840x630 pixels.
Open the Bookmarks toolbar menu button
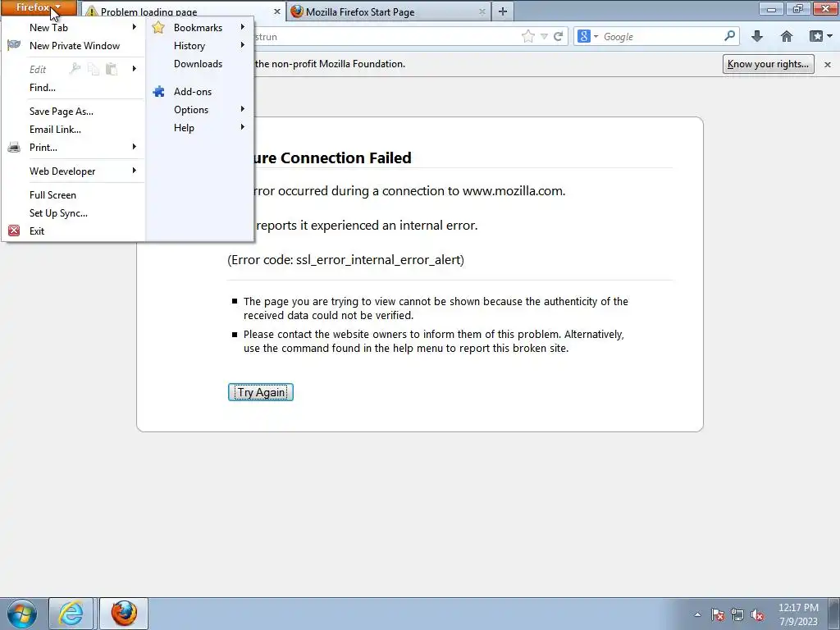[x=820, y=36]
